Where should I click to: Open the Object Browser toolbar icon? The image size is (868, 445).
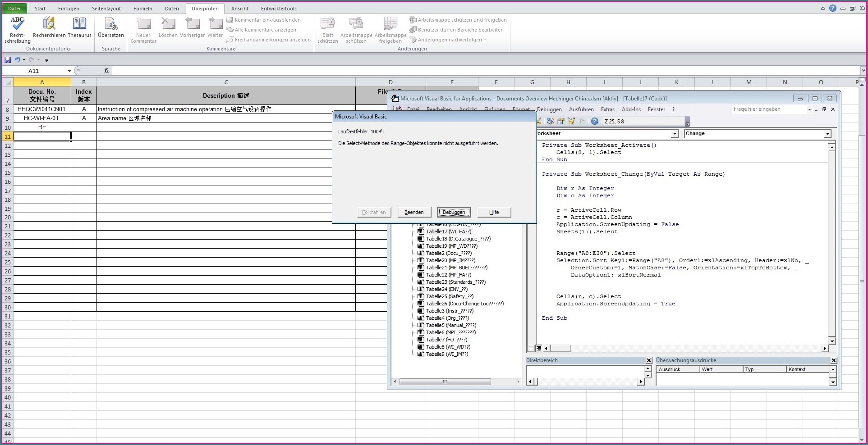point(571,121)
